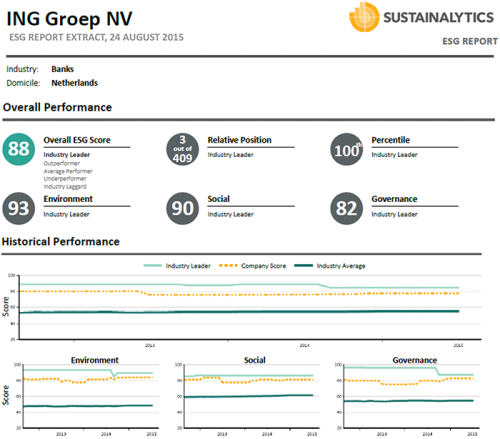Click the Environment heading beside the 93 badge
The height and width of the screenshot is (439, 500).
tap(68, 199)
